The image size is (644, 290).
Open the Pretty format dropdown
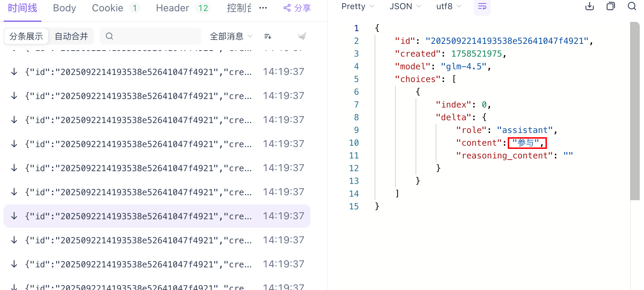(x=358, y=6)
